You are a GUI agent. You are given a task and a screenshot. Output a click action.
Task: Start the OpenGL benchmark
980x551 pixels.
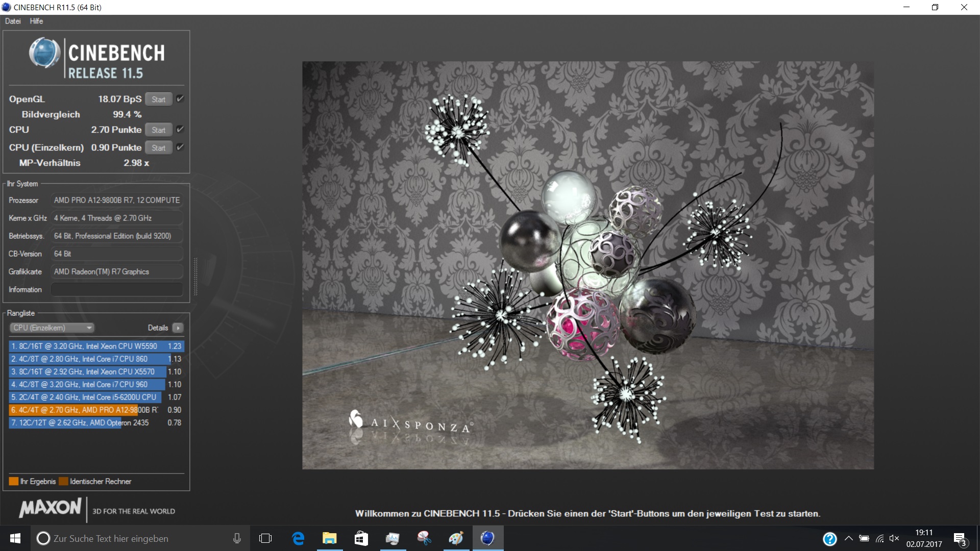pyautogui.click(x=158, y=99)
